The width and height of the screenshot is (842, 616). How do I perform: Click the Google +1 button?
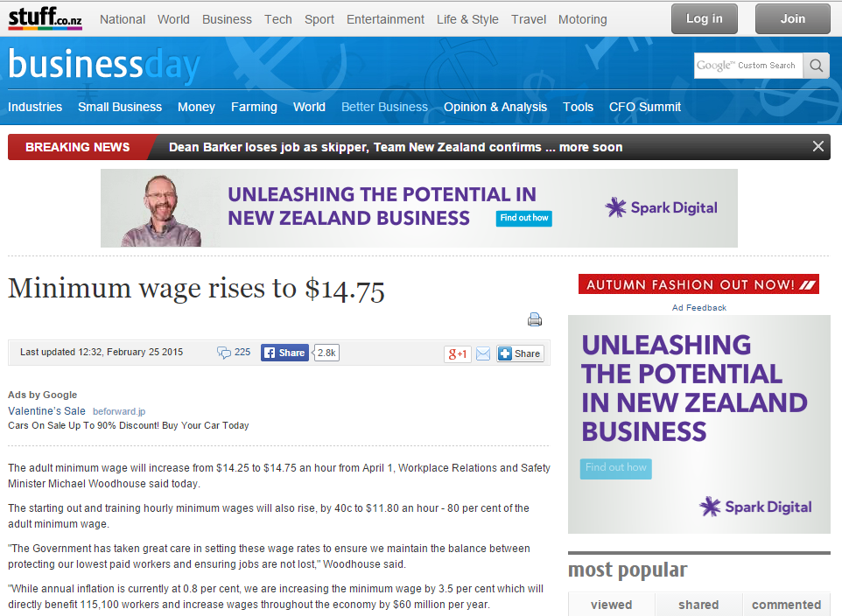point(458,353)
